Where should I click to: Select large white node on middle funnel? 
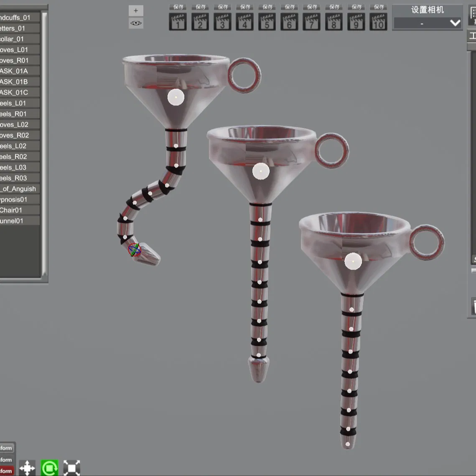point(261,171)
